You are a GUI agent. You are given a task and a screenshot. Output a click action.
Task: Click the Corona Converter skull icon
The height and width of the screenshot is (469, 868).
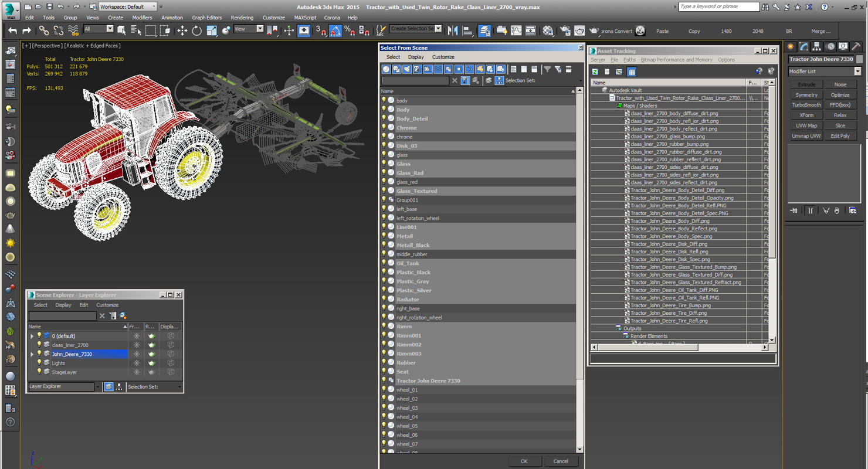(640, 30)
